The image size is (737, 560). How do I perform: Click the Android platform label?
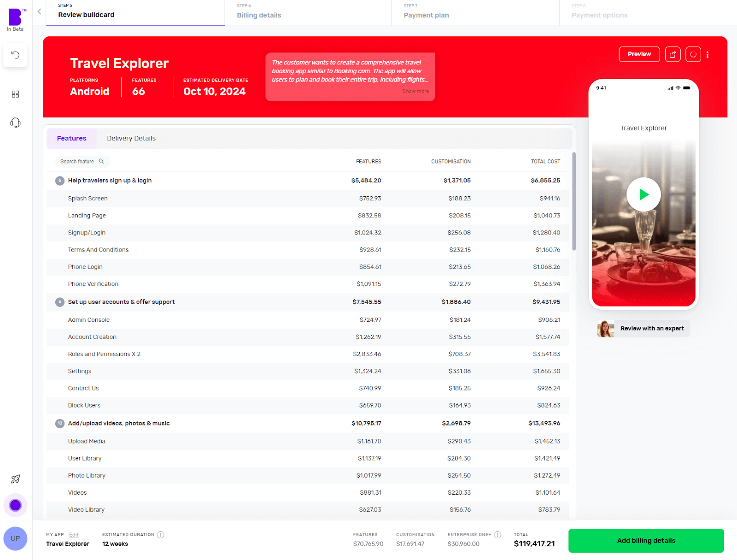pos(89,91)
